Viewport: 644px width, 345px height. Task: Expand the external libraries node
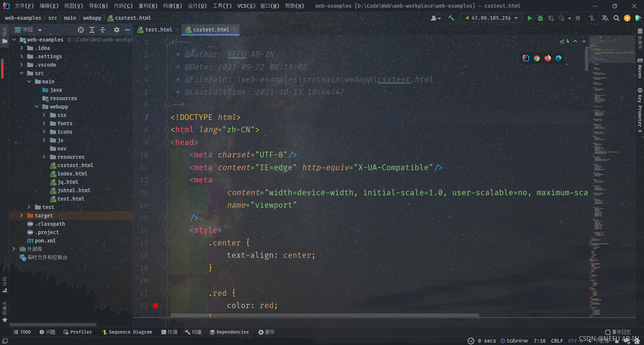[14, 249]
